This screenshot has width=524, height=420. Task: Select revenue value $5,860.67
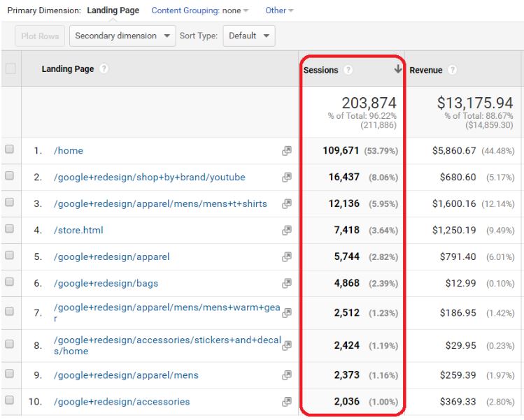454,150
